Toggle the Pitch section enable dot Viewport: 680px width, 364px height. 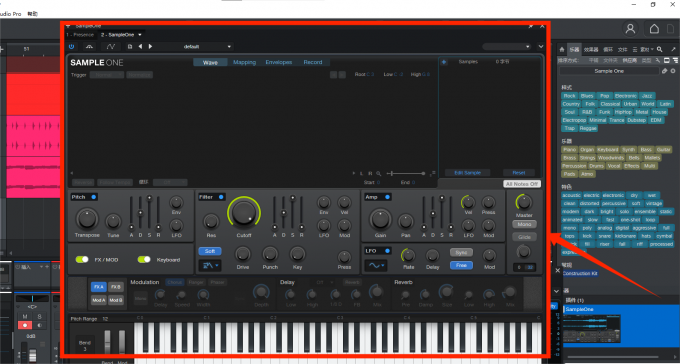93,197
